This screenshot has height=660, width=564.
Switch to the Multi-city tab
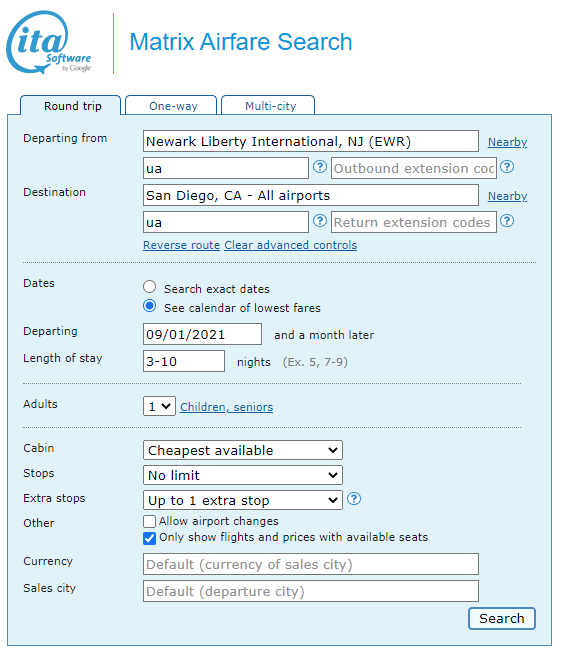tap(268, 106)
